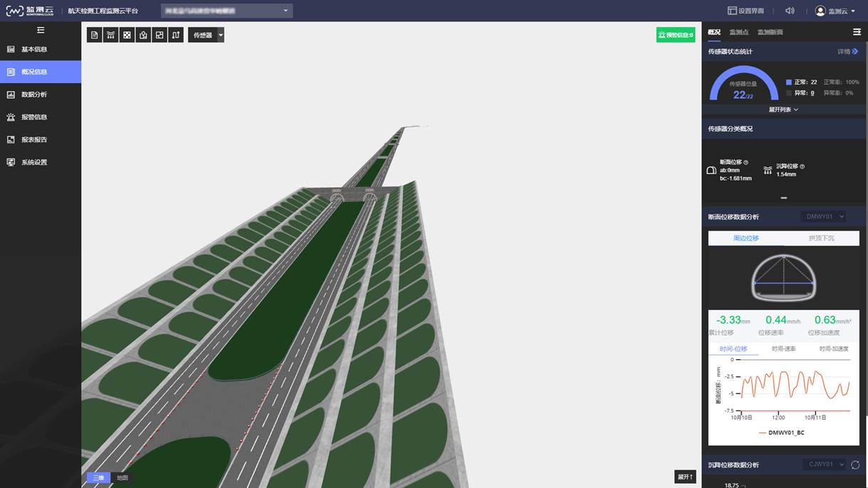The image size is (868, 488).
Task: Open 数据分析 in the left sidebar
Action: (x=33, y=94)
